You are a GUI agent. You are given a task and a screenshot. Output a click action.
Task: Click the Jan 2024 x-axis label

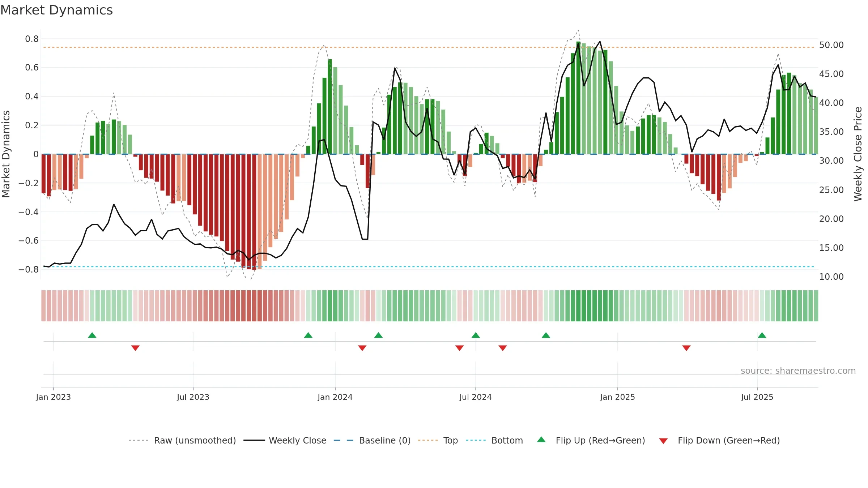click(335, 397)
